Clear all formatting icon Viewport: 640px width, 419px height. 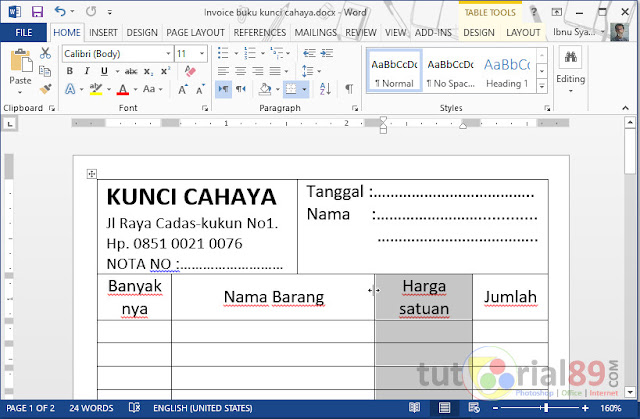(x=190, y=71)
